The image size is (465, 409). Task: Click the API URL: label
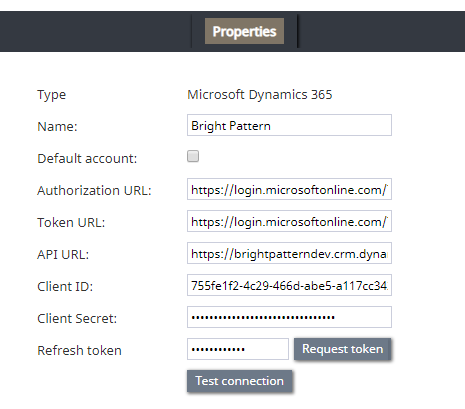click(x=63, y=255)
